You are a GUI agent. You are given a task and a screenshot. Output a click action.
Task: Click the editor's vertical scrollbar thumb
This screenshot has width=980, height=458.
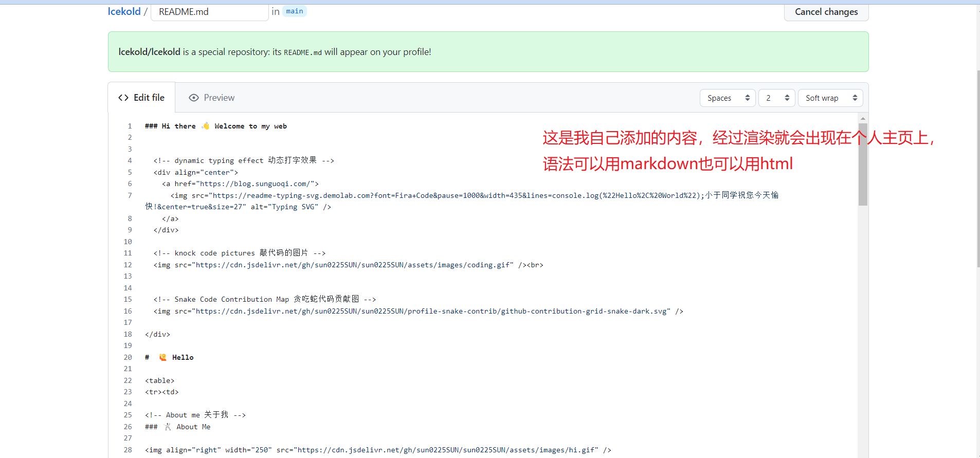tap(863, 164)
